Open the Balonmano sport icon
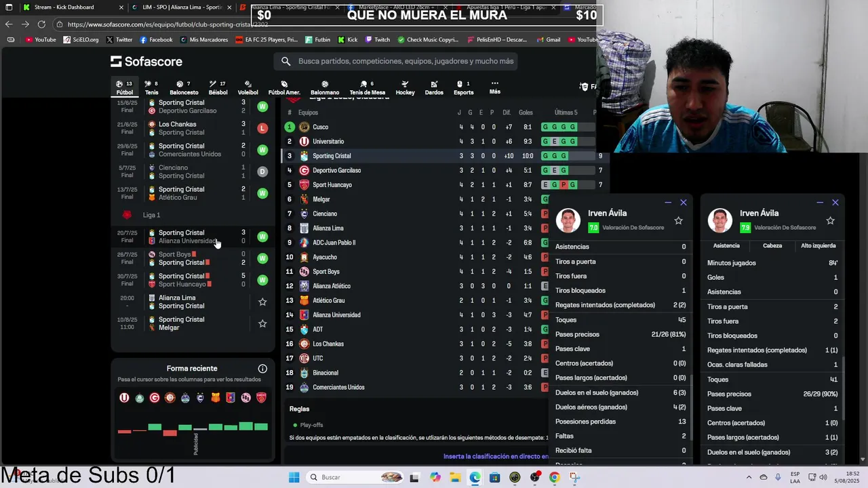The image size is (868, 488). [325, 88]
